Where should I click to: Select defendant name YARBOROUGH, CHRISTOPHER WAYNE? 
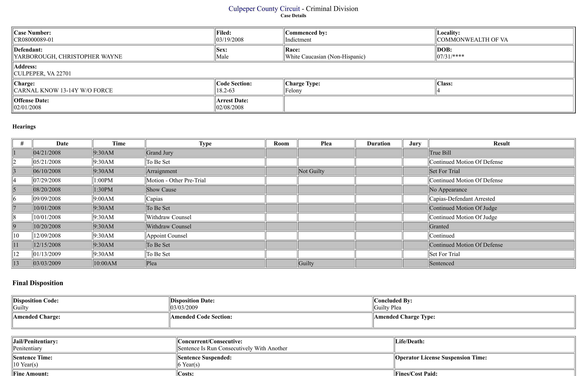point(68,57)
